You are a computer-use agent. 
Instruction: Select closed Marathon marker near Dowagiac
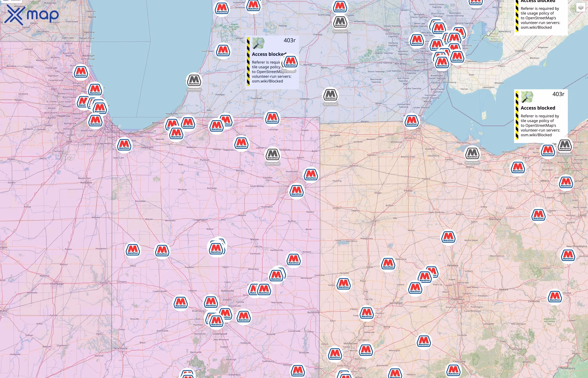click(194, 81)
